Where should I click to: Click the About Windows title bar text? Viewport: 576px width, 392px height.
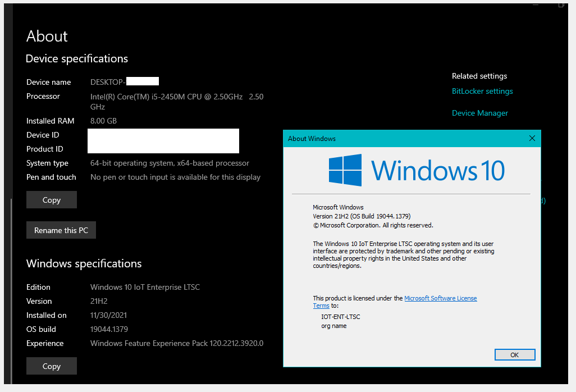[312, 139]
